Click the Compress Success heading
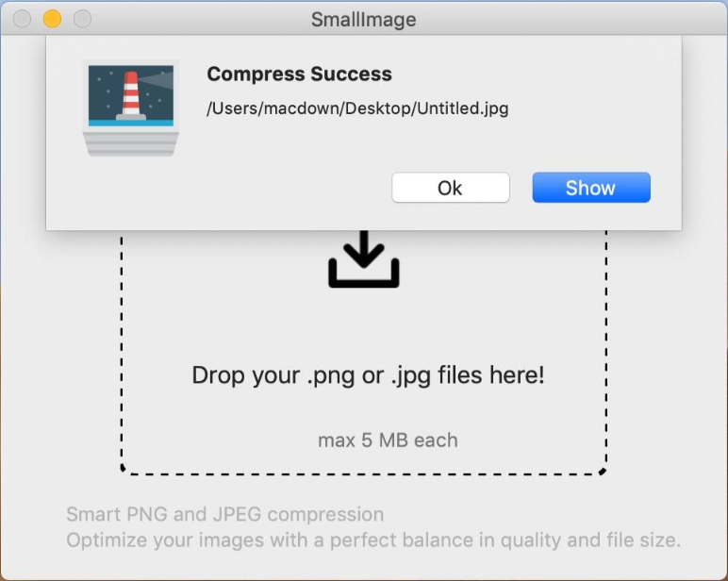 coord(300,74)
